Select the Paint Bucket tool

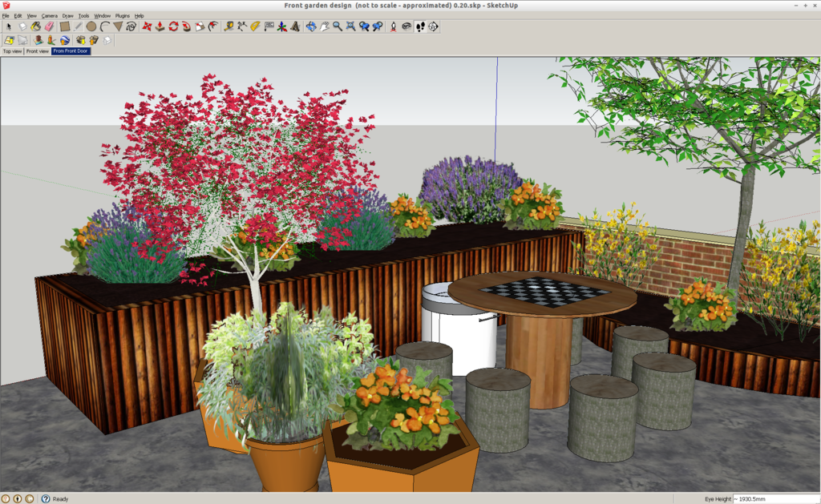[x=36, y=26]
